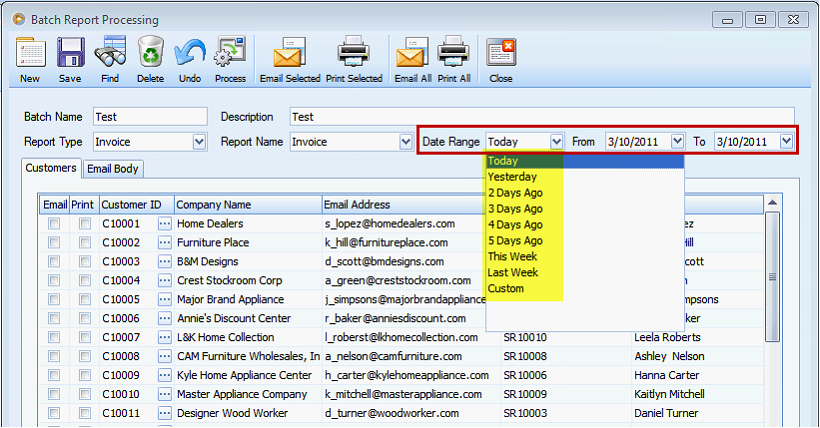Open the From date picker dropdown
820x428 pixels.
tap(678, 142)
